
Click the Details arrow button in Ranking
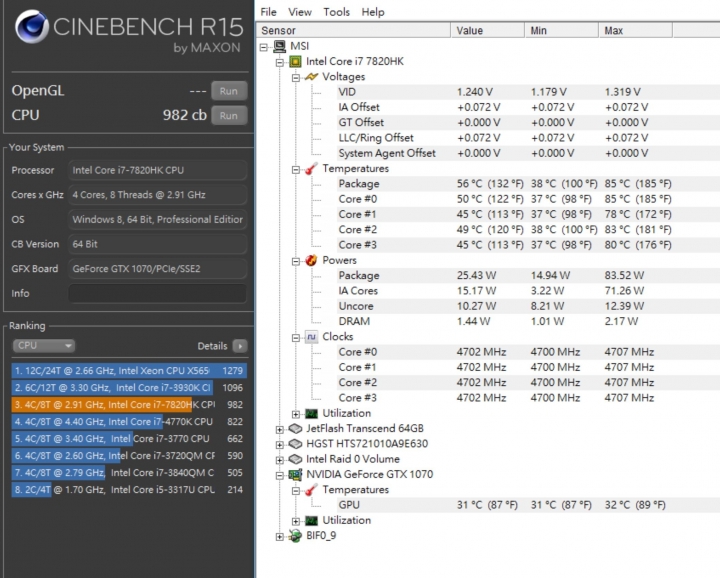[240, 346]
